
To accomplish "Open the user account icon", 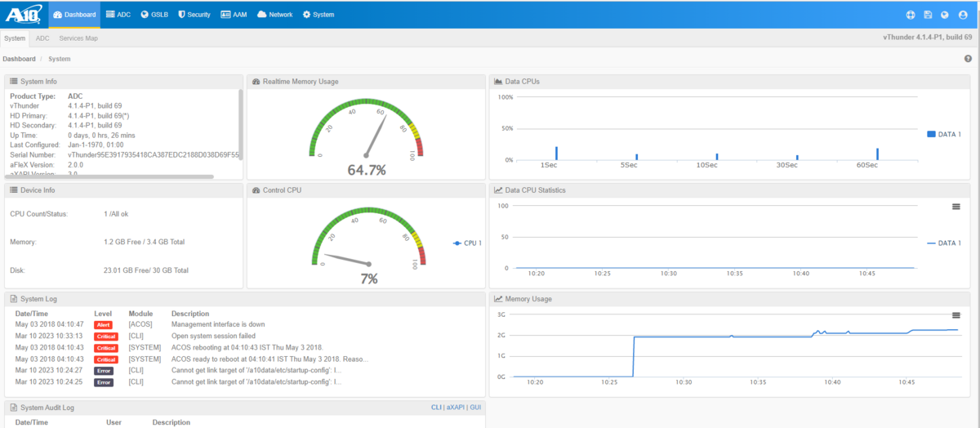I will 964,15.
